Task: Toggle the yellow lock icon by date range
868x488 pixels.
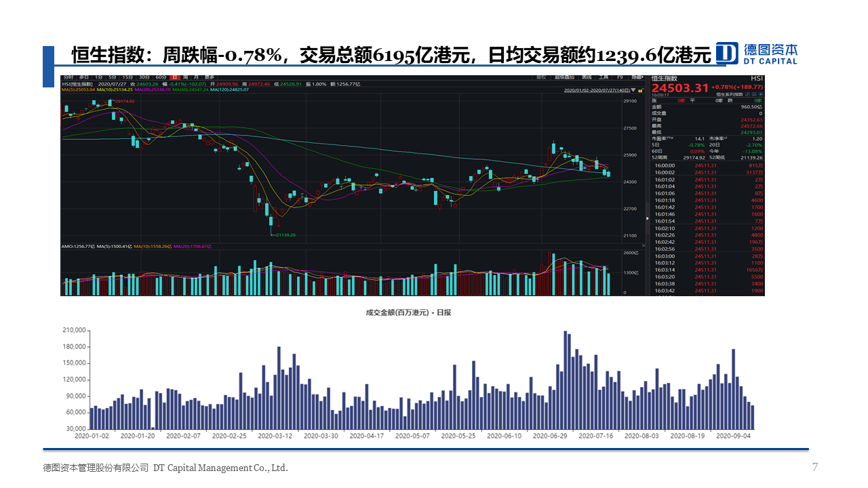Action: [640, 89]
